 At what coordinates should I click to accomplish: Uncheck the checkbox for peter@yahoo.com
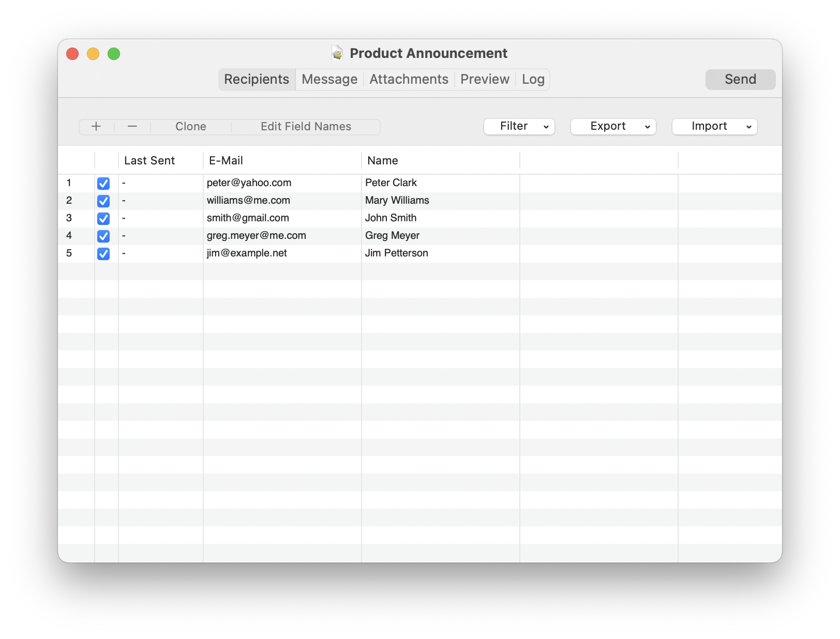point(103,184)
